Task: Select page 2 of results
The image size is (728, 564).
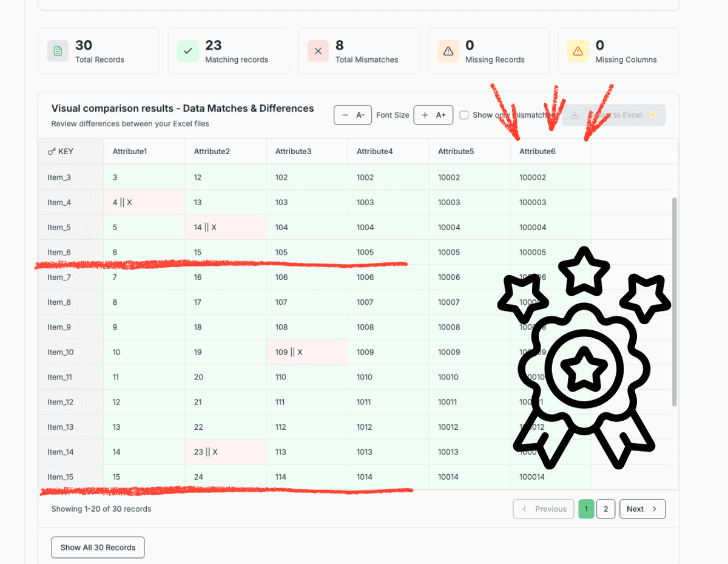Action: point(605,509)
